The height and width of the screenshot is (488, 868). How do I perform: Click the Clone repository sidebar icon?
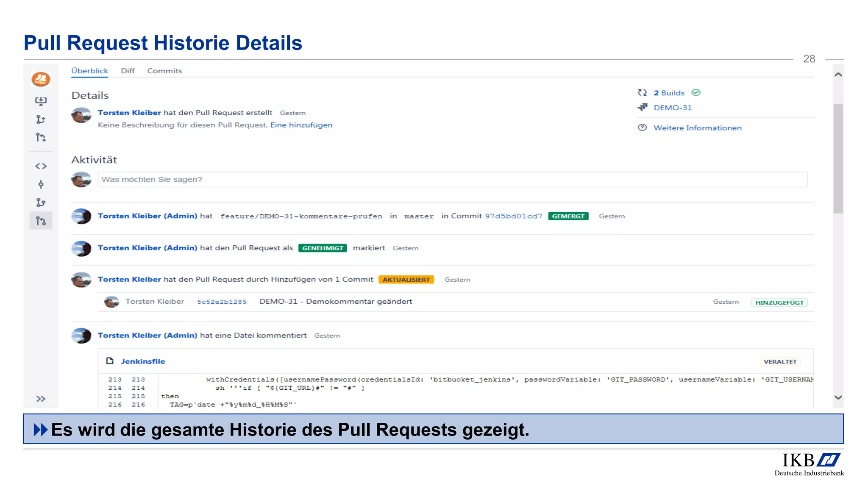point(41,101)
